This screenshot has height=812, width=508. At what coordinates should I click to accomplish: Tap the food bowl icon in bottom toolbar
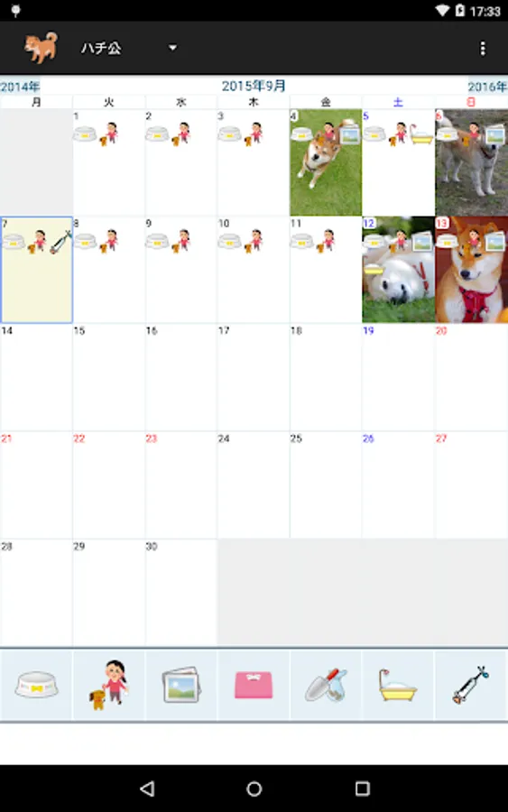click(x=36, y=685)
